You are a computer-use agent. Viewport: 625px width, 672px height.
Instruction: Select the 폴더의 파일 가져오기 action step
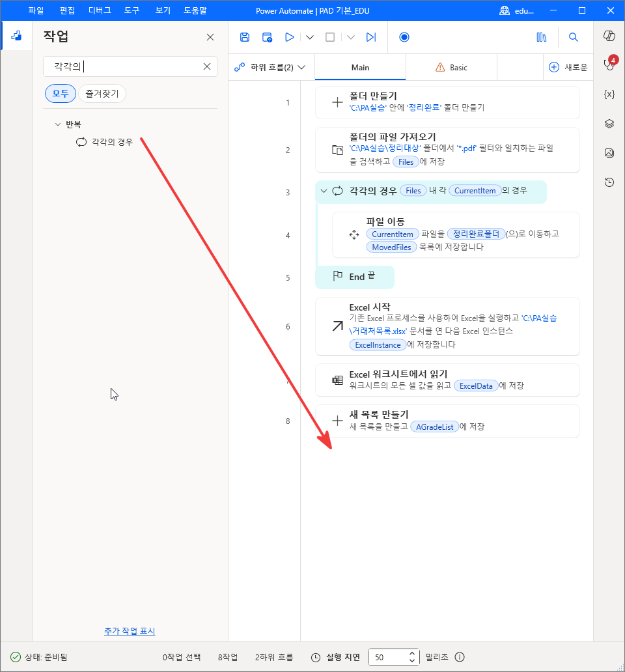point(447,150)
